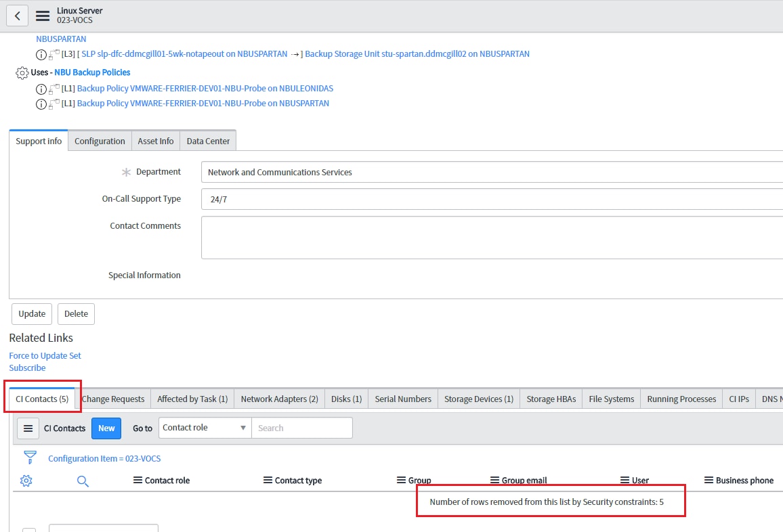The image size is (783, 532).
Task: Go back using the header arrow button
Action: 17,16
